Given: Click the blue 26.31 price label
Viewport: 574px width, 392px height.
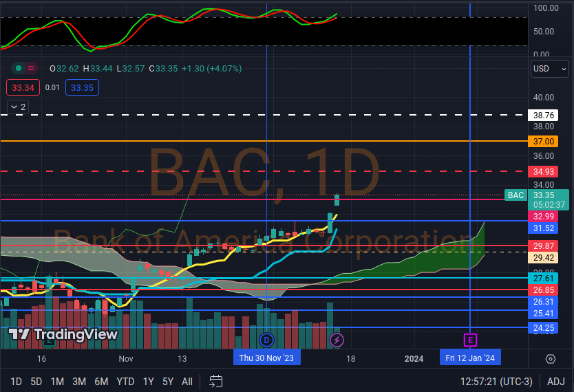Looking at the screenshot, I should 543,302.
